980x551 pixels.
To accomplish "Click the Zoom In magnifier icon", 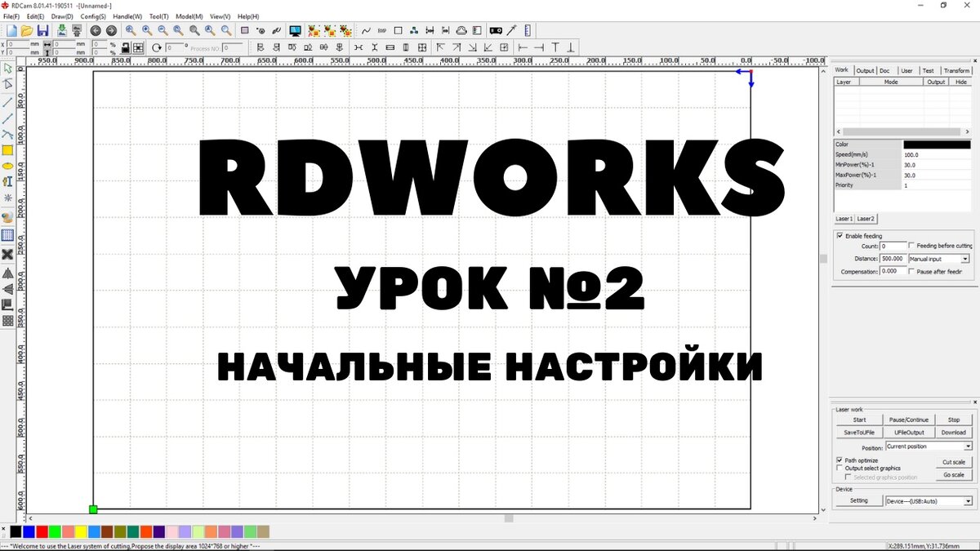I will click(x=147, y=30).
